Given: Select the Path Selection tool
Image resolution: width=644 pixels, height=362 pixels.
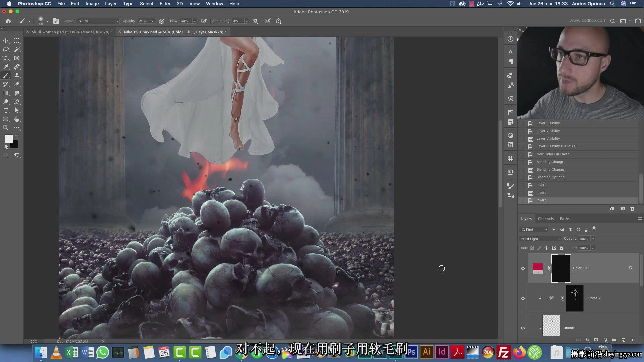Looking at the screenshot, I should click(x=17, y=110).
